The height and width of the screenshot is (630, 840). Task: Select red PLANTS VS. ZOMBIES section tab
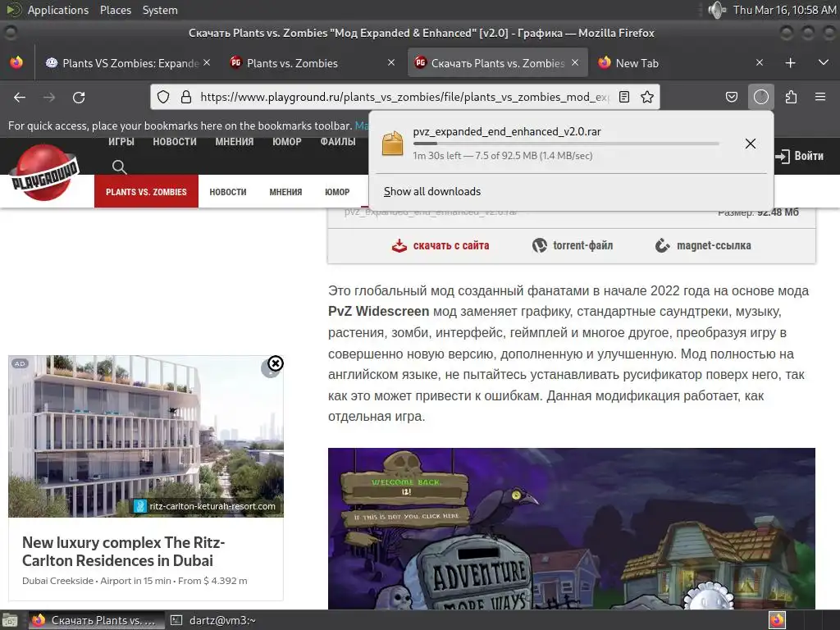tap(146, 191)
